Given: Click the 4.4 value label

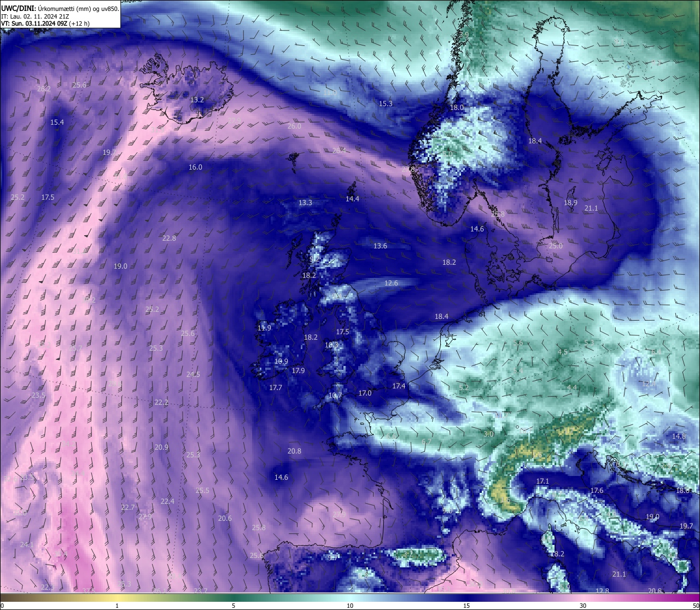Looking at the screenshot, I should 572,388.
